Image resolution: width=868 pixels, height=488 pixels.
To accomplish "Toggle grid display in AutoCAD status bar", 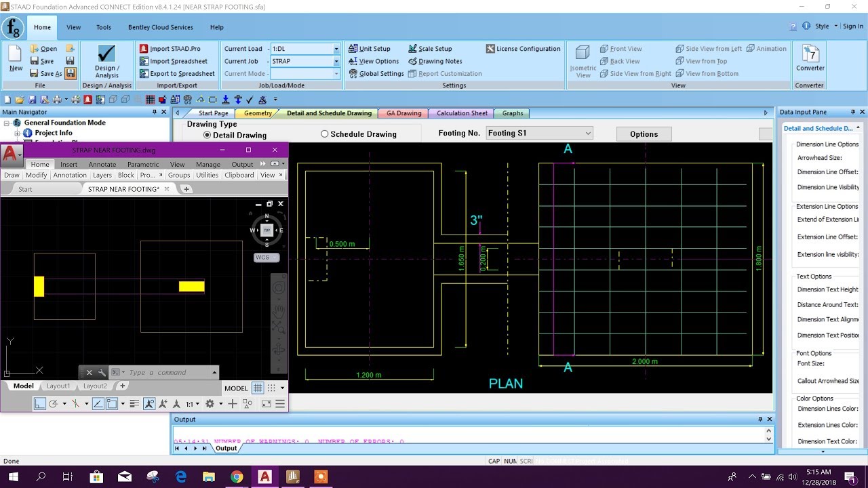I will pos(256,388).
